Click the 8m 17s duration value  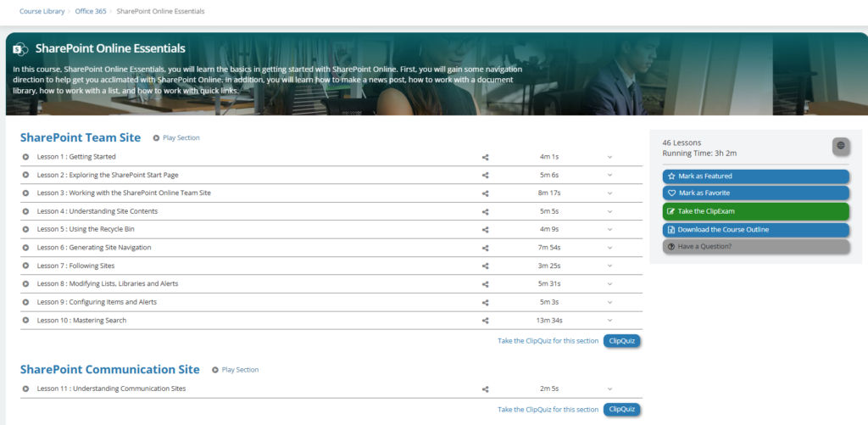coord(550,193)
